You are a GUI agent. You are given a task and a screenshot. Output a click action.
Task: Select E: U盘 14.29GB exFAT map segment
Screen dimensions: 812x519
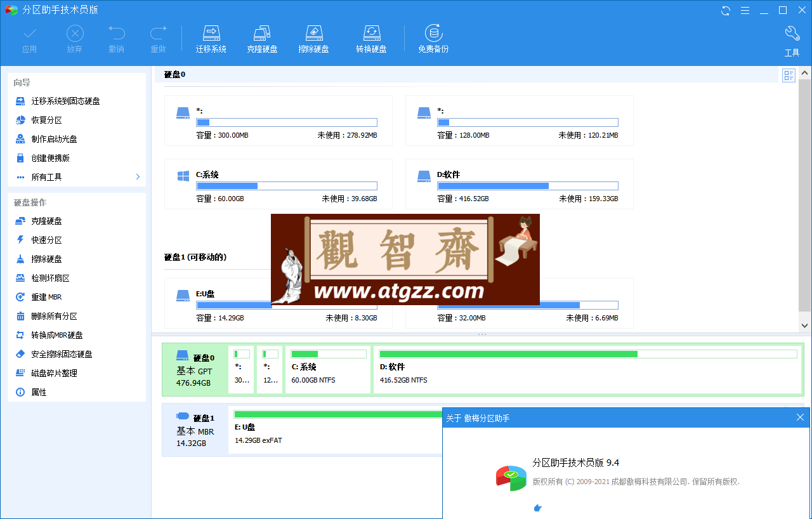[x=336, y=430]
